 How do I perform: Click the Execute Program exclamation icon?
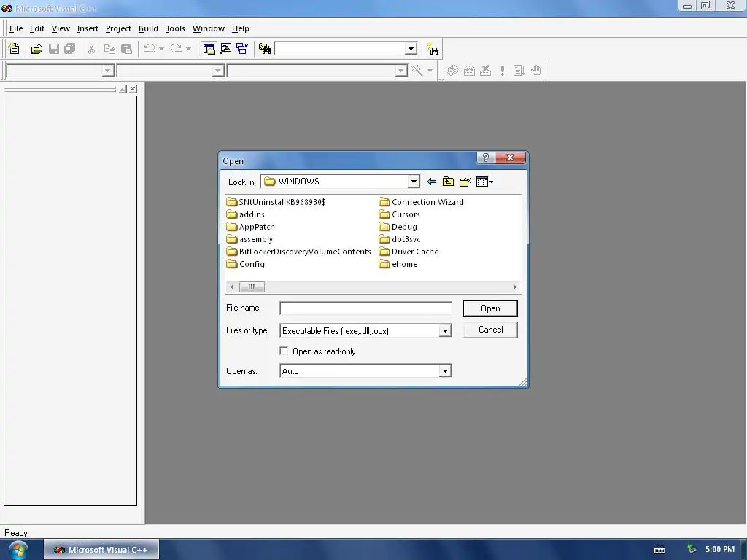coord(502,71)
